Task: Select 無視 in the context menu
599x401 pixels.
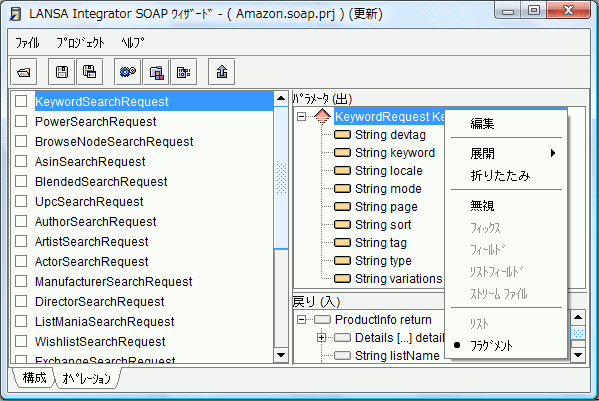Action: [482, 206]
